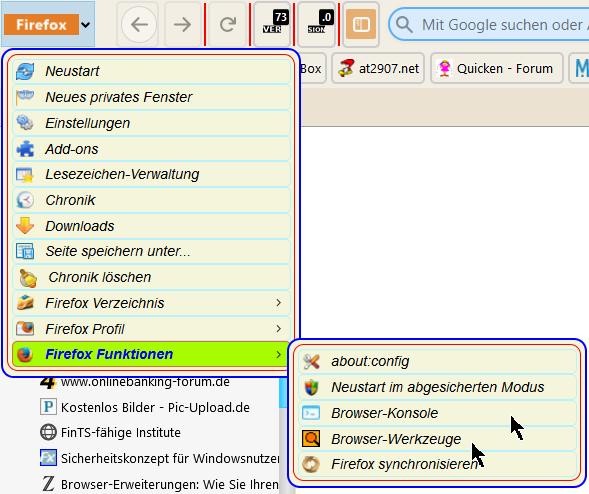Image resolution: width=589 pixels, height=494 pixels.
Task: Open the FinTS-fähige Institute bookmark
Action: coord(121,433)
